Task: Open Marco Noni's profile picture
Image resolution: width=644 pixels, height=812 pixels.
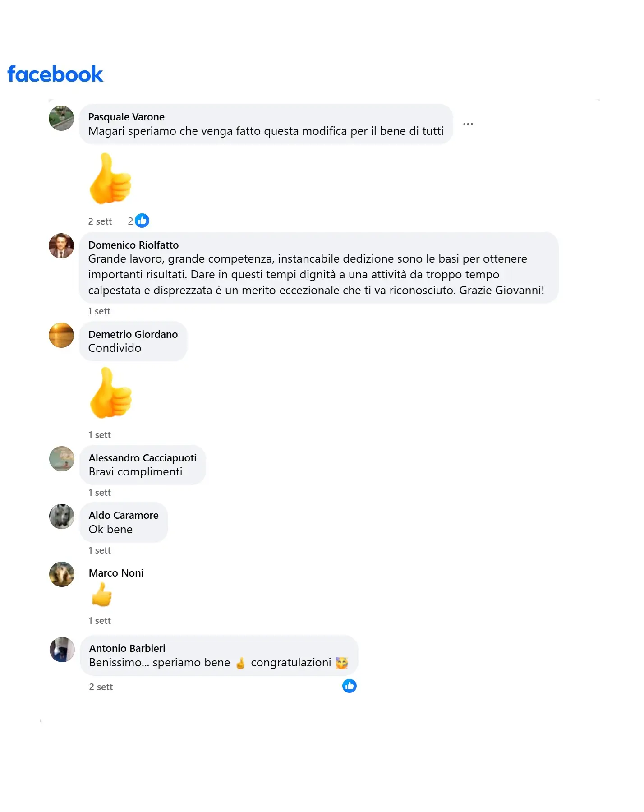Action: pos(62,574)
